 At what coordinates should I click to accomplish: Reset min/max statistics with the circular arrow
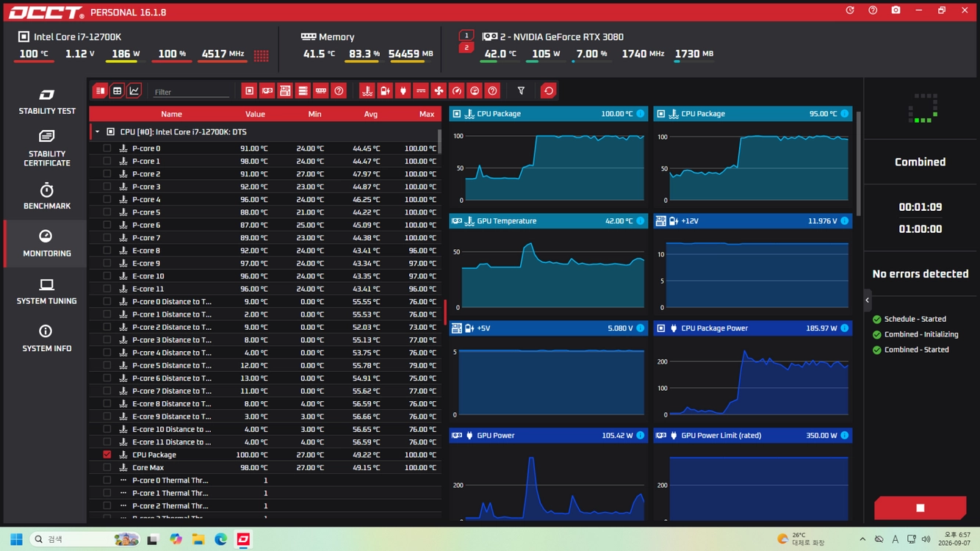point(548,91)
